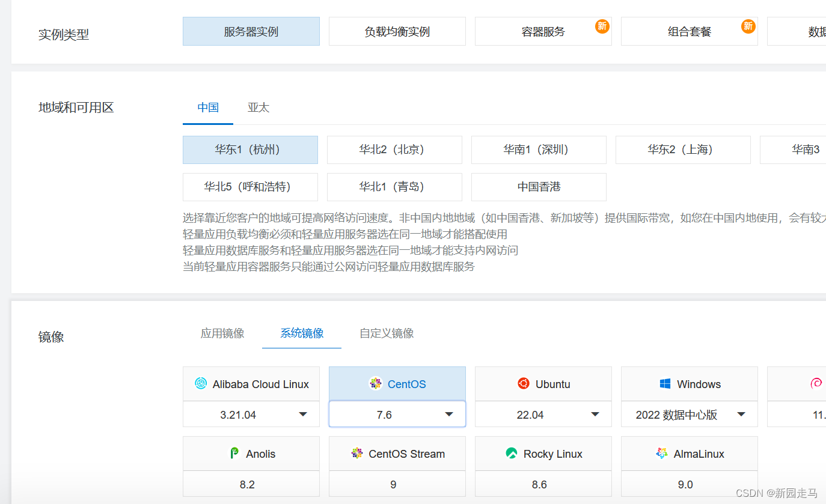Click the Ubuntu logo icon
The height and width of the screenshot is (504, 826).
point(523,383)
